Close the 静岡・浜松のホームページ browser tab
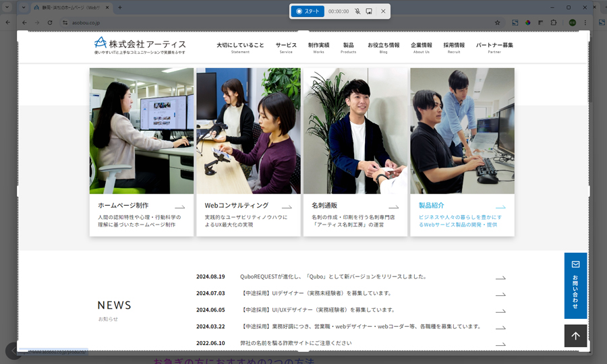607x364 pixels. 107,7
